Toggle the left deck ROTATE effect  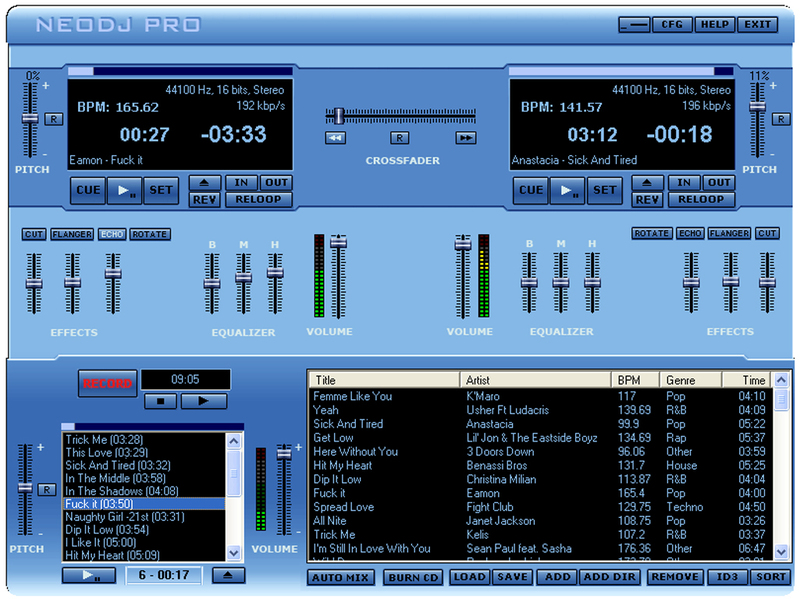click(x=149, y=234)
